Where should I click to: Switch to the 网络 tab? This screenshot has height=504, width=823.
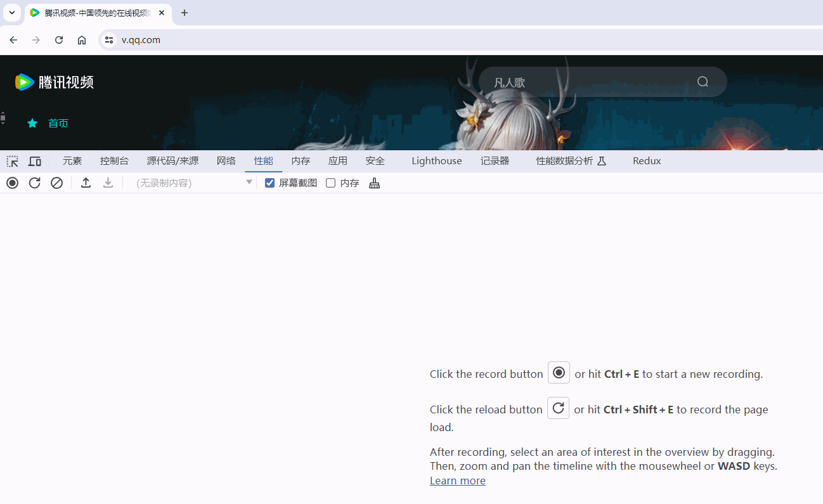226,161
